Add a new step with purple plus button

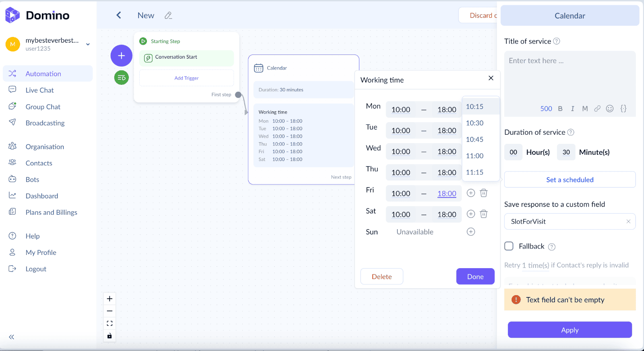pos(122,55)
